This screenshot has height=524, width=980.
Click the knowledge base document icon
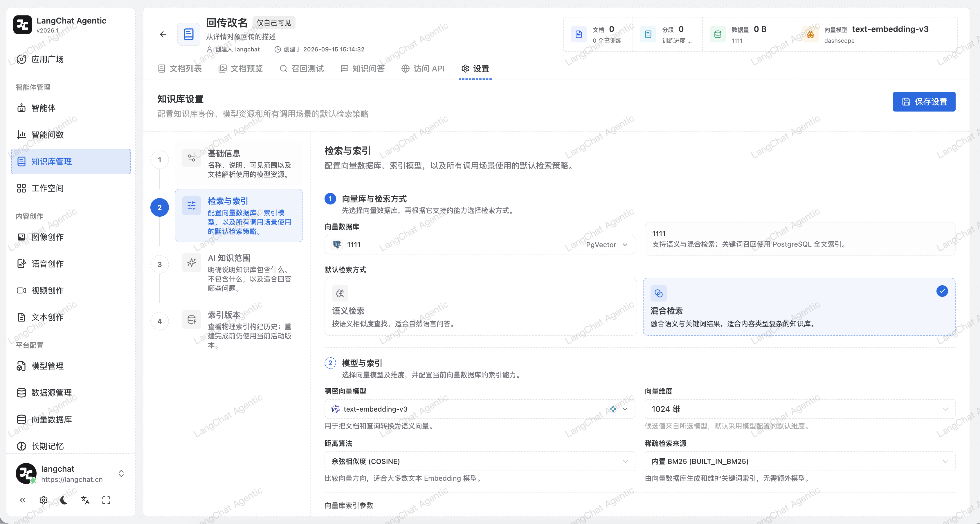pos(189,35)
